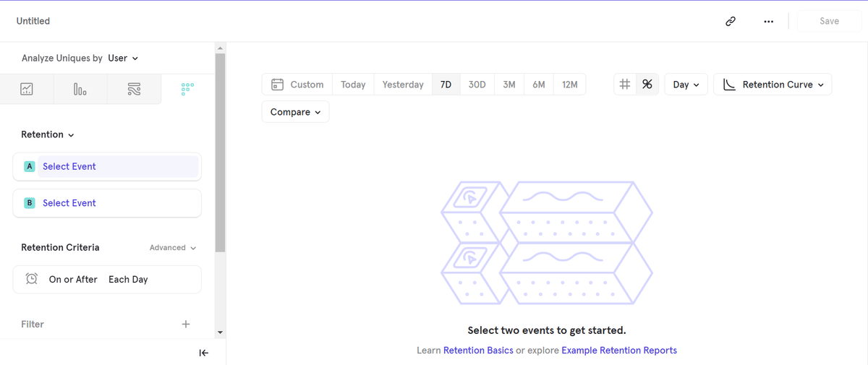Screen dimensions: 868x365
Task: Toggle the # absolute count view
Action: pyautogui.click(x=625, y=85)
